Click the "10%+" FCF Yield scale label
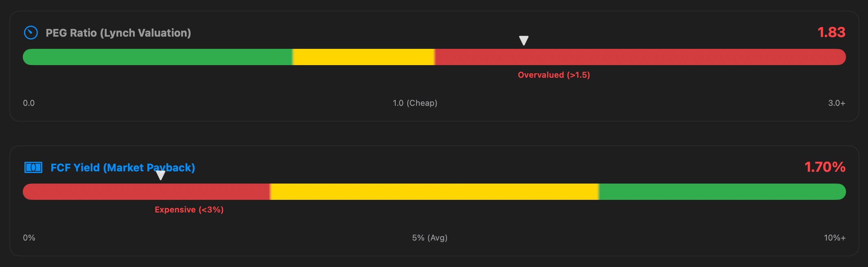This screenshot has height=267, width=868. tap(835, 238)
